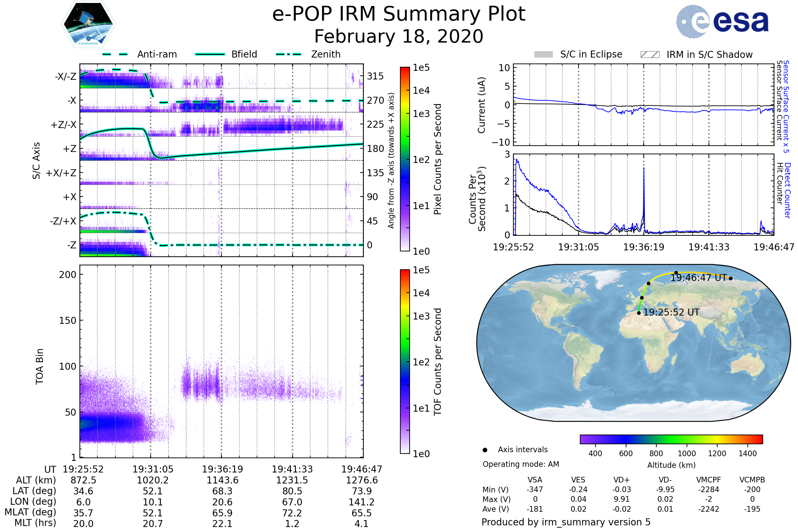Image resolution: width=798 pixels, height=532 pixels.
Task: Click the Produced by irm_summary version text
Action: (x=566, y=522)
